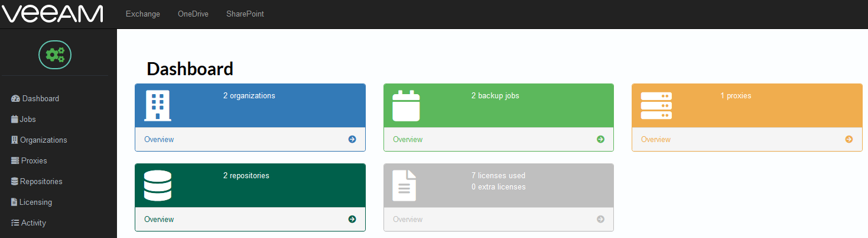Click the '7 licenses used' text
This screenshot has width=868, height=238.
point(498,175)
